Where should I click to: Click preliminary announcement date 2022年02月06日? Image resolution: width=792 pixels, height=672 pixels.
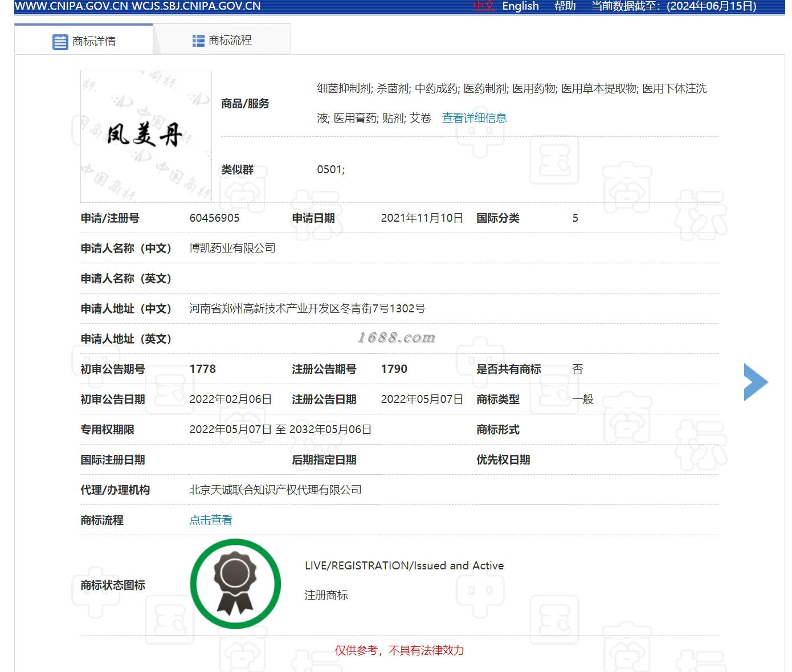click(x=231, y=399)
